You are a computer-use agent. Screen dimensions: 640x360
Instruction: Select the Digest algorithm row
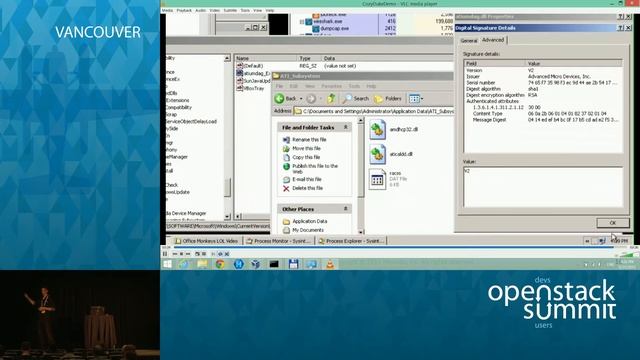tap(542, 89)
